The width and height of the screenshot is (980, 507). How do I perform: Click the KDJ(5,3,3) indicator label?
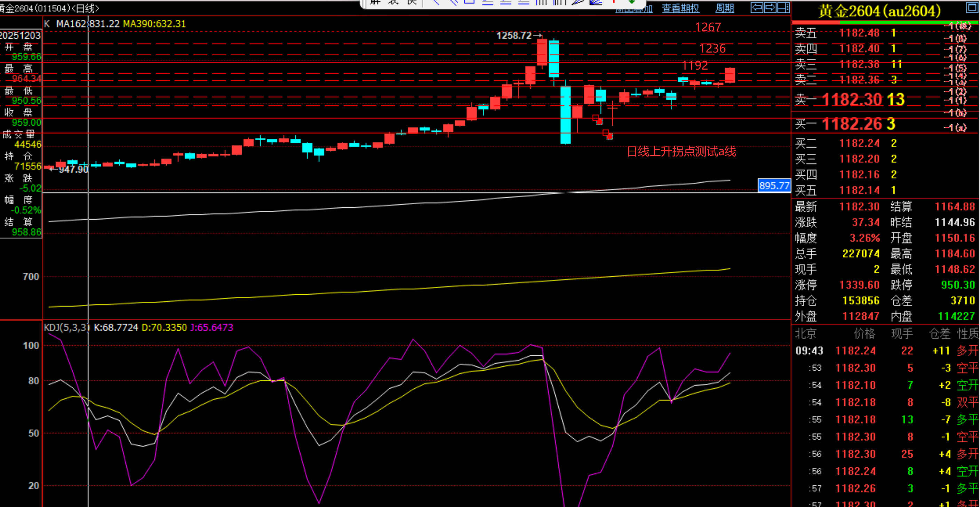pyautogui.click(x=66, y=327)
